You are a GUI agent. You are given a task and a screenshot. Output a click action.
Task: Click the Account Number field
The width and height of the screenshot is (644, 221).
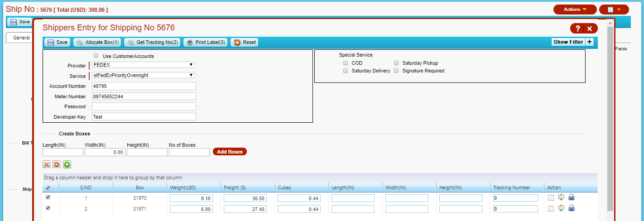click(x=144, y=86)
